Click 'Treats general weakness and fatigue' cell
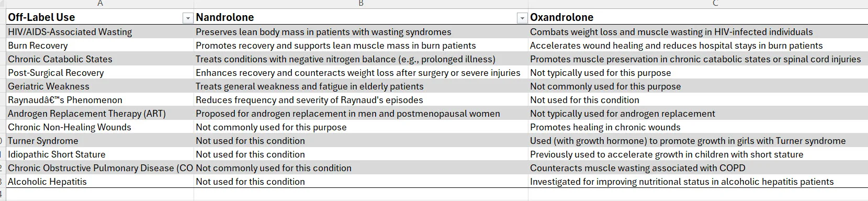This screenshot has width=868, height=201. coord(361,86)
